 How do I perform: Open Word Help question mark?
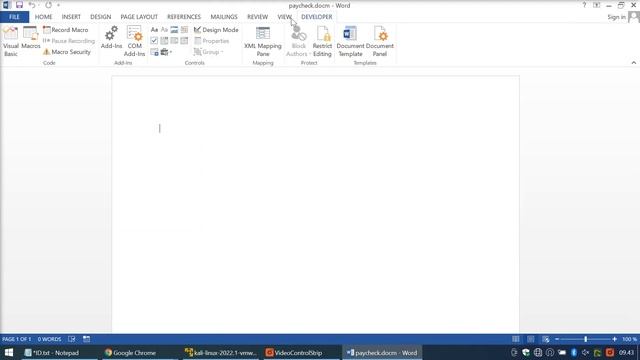584,5
